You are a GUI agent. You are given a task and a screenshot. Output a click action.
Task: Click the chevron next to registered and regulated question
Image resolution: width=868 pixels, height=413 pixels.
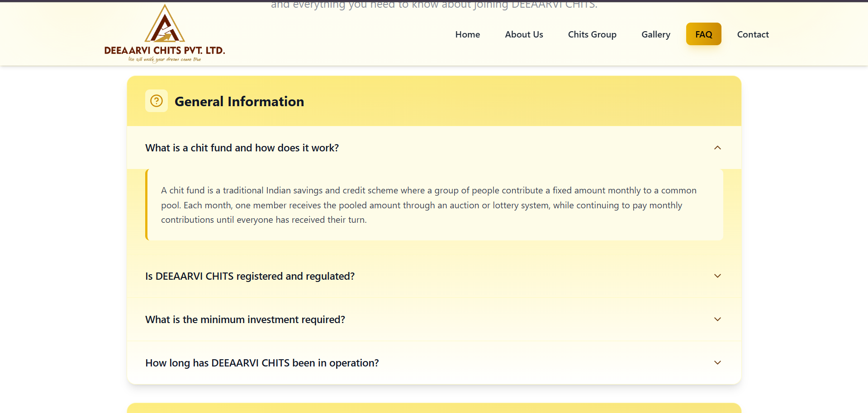[717, 276]
